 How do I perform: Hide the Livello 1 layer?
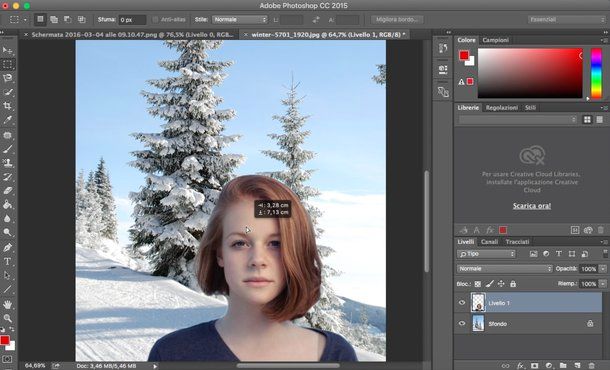click(x=462, y=303)
